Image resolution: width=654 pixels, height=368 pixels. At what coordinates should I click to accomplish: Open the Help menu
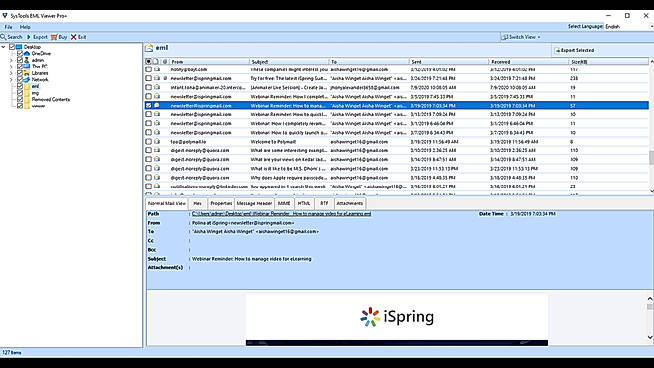25,27
